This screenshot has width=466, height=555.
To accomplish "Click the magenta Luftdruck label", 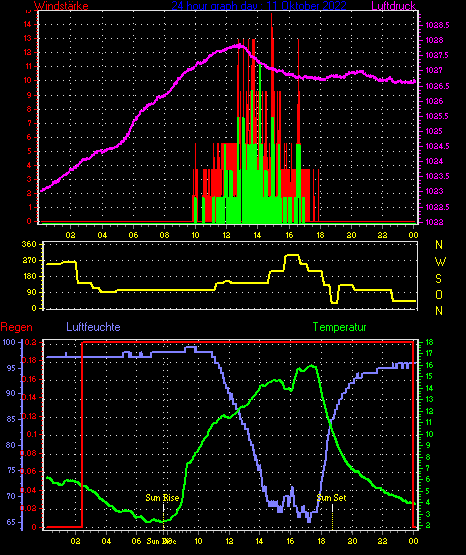I will (x=393, y=6).
